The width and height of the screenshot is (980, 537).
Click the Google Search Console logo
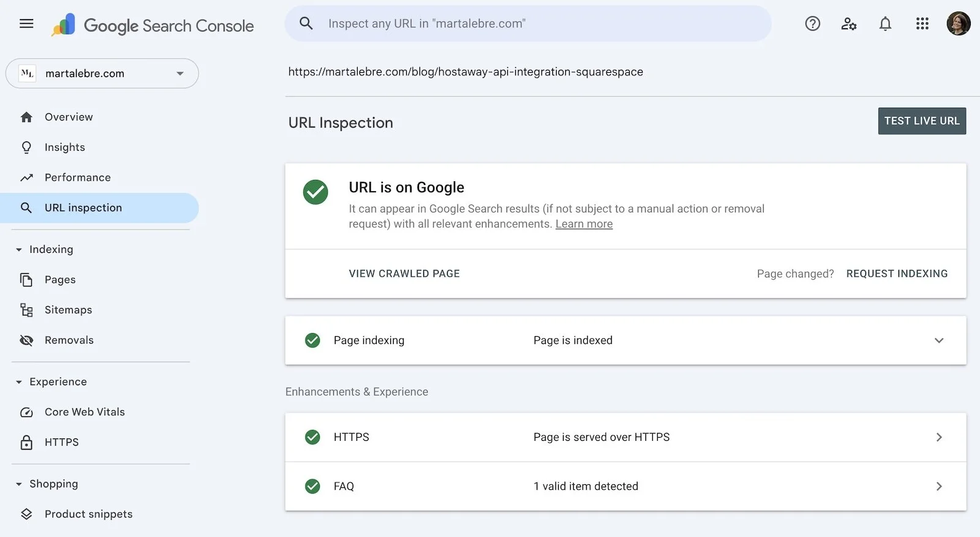(153, 25)
